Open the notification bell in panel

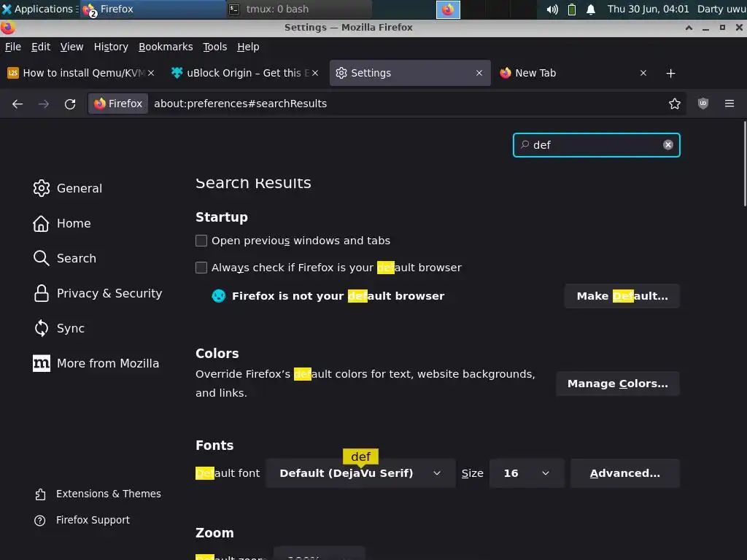(591, 9)
